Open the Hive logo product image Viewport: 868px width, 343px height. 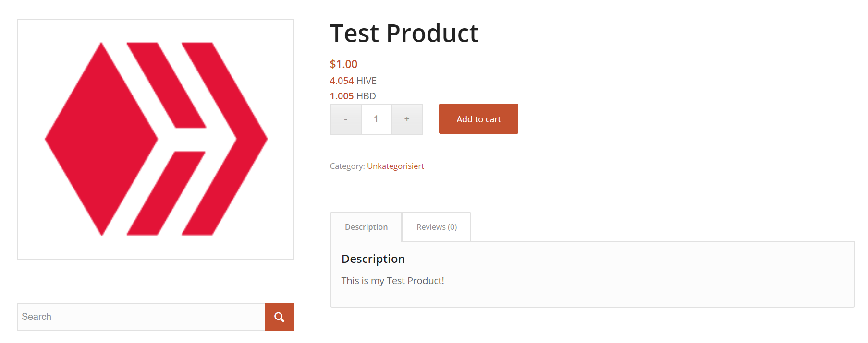(x=156, y=139)
